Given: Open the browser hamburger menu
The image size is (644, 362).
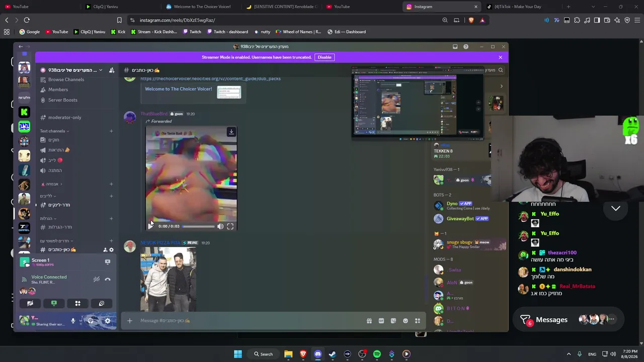Looking at the screenshot, I should (x=637, y=20).
